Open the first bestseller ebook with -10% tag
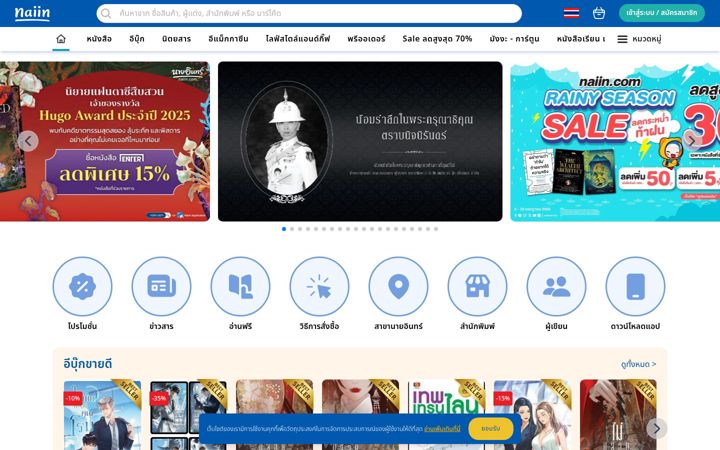The image size is (720, 450). point(102,415)
